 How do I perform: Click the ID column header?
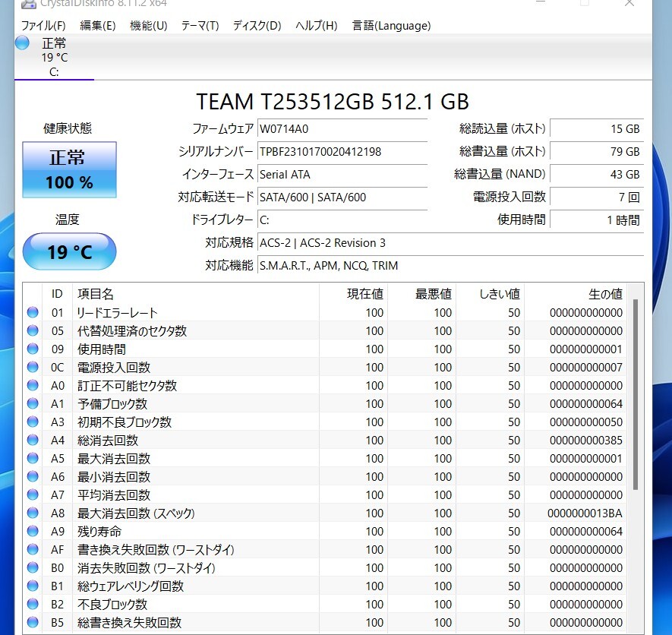click(x=58, y=294)
